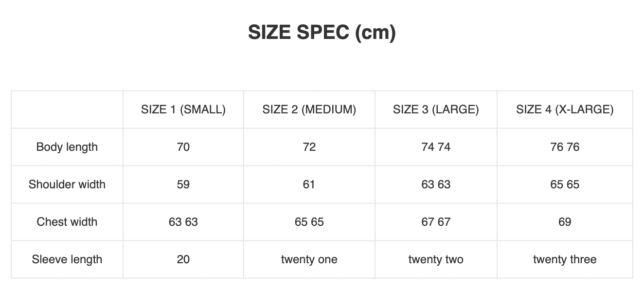The width and height of the screenshot is (644, 290).
Task: Select the X-Large chest width value 69
Action: click(565, 222)
